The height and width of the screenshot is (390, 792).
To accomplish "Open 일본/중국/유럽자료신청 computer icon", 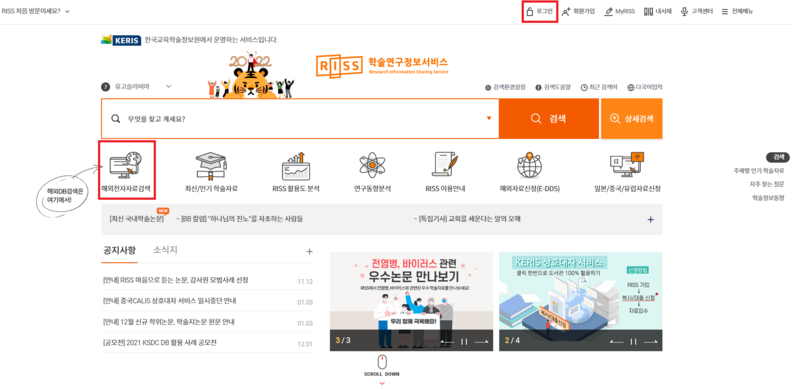I will coord(627,165).
